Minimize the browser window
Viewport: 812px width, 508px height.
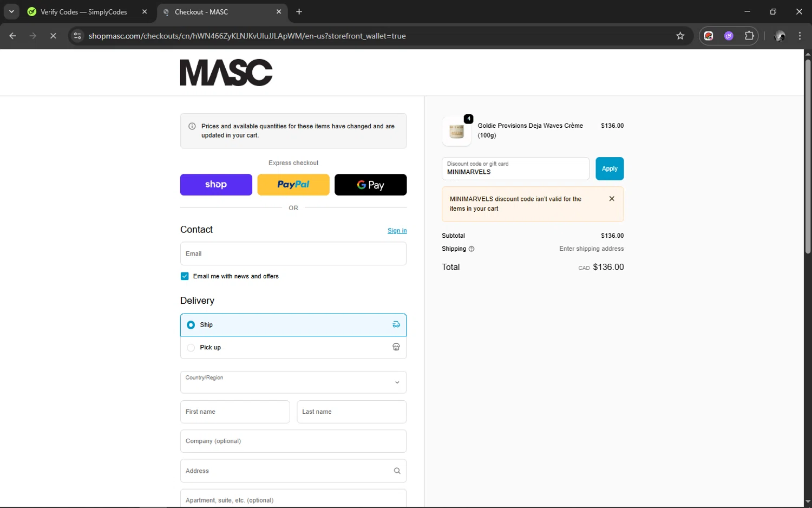(747, 11)
